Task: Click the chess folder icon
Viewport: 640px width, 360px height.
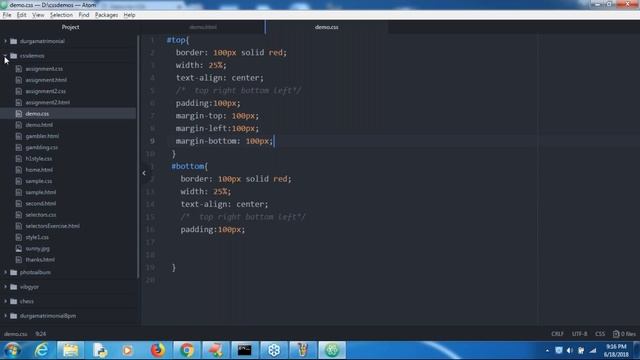Action: click(13, 301)
